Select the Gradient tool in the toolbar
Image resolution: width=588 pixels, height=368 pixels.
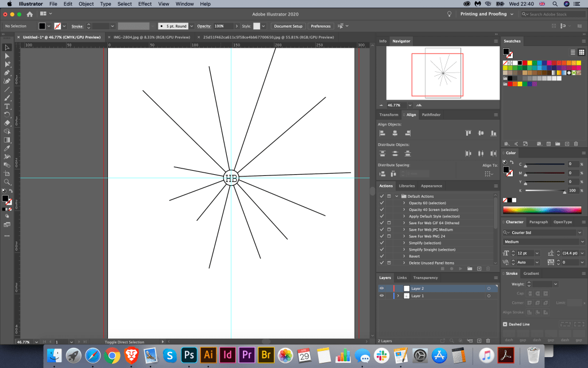pyautogui.click(x=7, y=140)
